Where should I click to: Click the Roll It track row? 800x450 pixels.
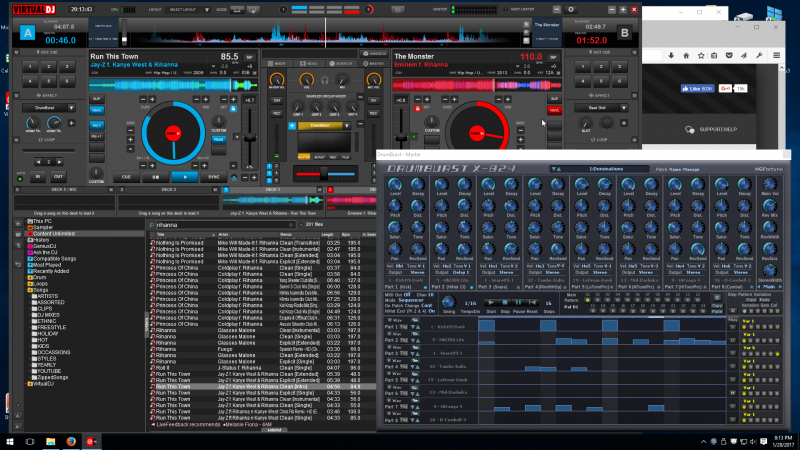(263, 368)
